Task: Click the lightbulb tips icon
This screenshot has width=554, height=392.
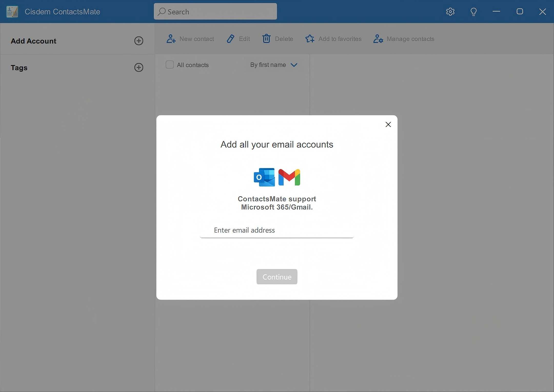Action: point(473,12)
